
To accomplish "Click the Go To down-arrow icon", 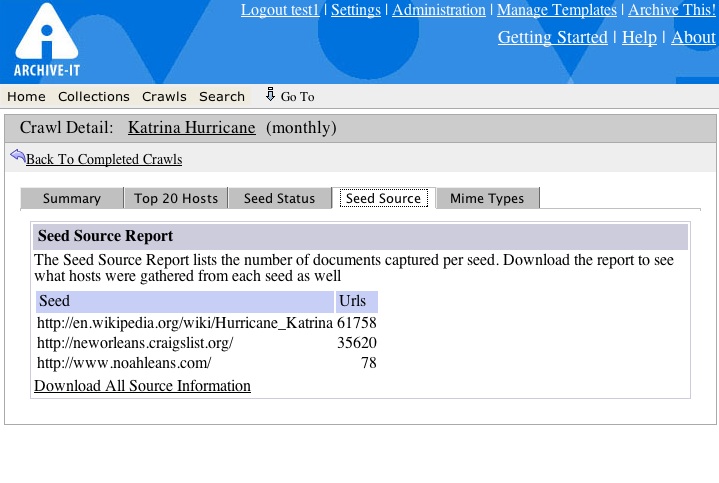I will [270, 95].
